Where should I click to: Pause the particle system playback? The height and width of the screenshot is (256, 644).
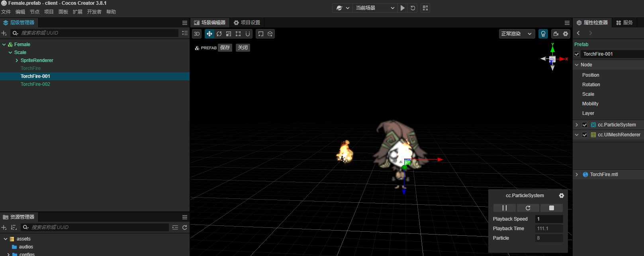505,208
